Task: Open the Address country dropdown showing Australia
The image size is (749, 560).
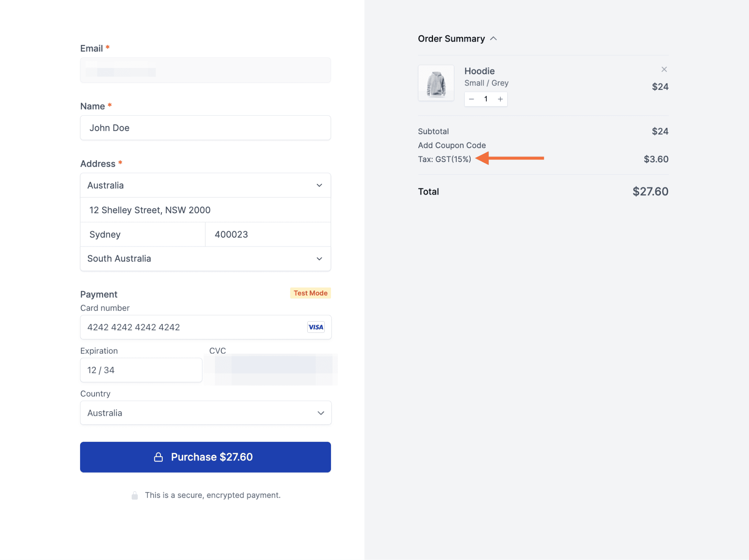Action: (205, 185)
